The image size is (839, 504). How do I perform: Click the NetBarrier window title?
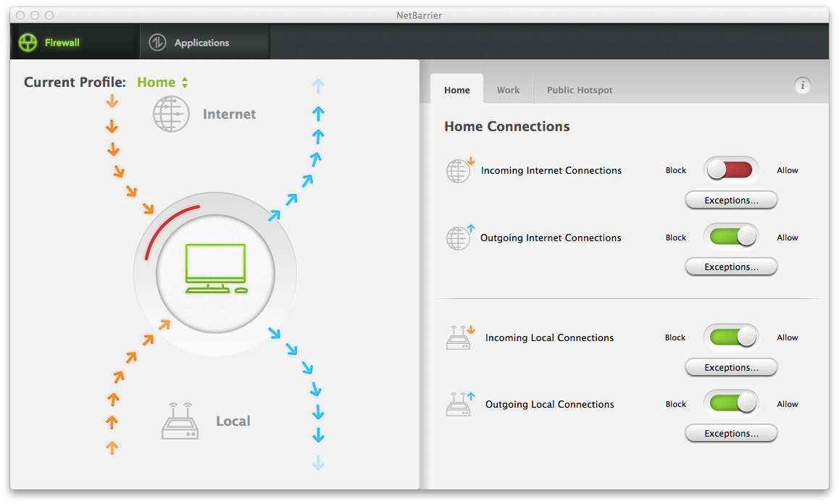click(419, 15)
